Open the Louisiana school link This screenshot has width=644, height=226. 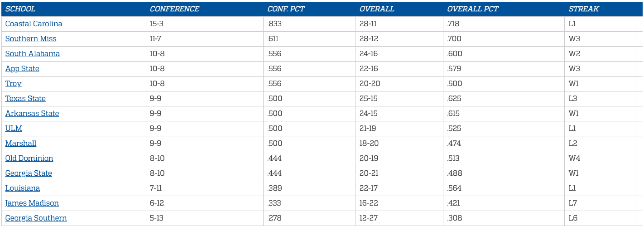point(23,188)
